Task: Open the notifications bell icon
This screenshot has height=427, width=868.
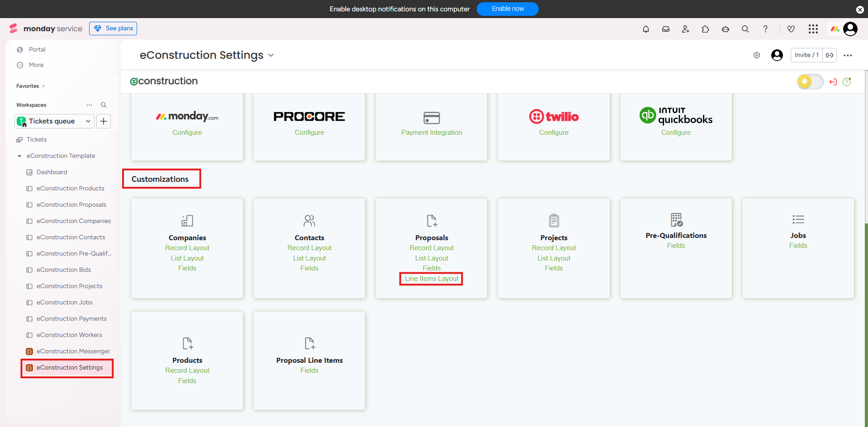Action: 646,29
